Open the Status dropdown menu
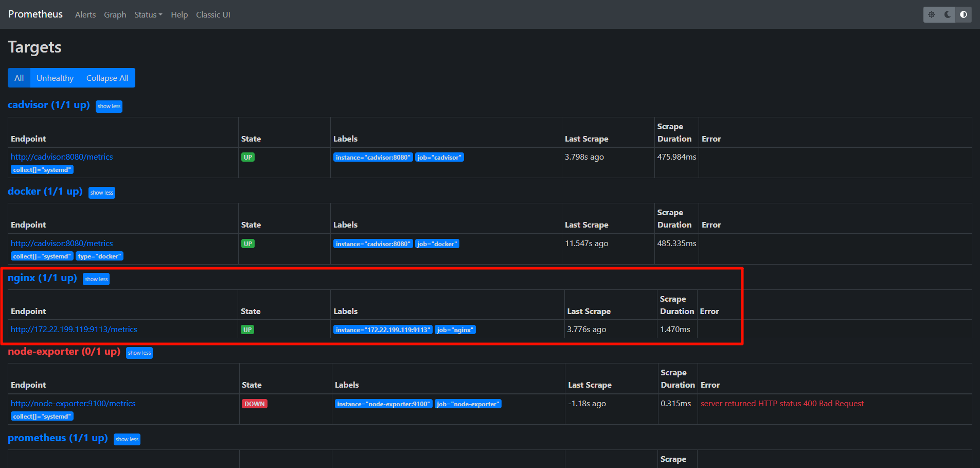This screenshot has height=468, width=980. click(x=148, y=15)
